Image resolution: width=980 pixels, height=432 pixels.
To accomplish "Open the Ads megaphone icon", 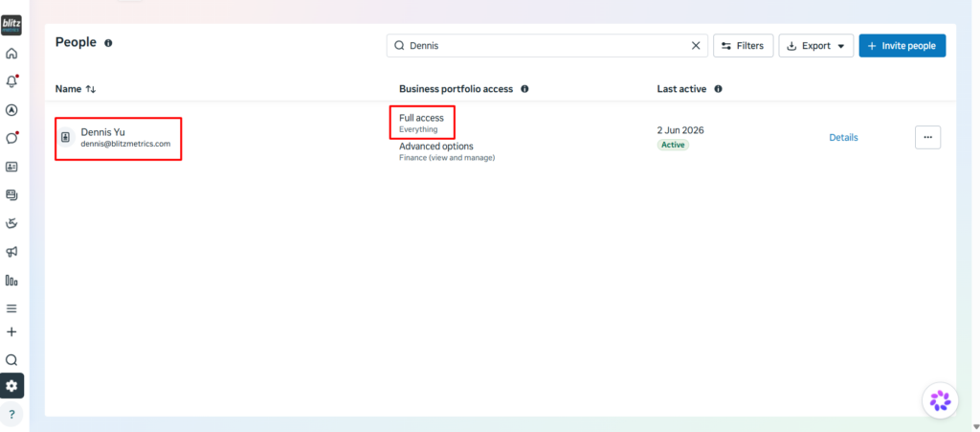I will (x=11, y=252).
